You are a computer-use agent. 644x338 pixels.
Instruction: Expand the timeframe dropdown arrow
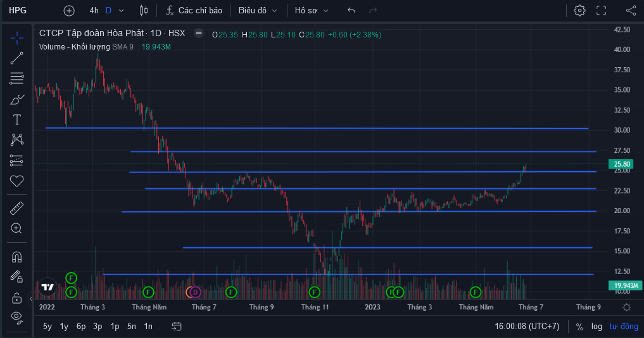pos(121,11)
